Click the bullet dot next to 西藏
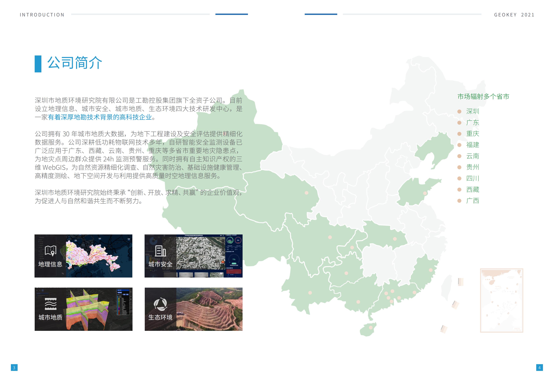 tap(459, 190)
